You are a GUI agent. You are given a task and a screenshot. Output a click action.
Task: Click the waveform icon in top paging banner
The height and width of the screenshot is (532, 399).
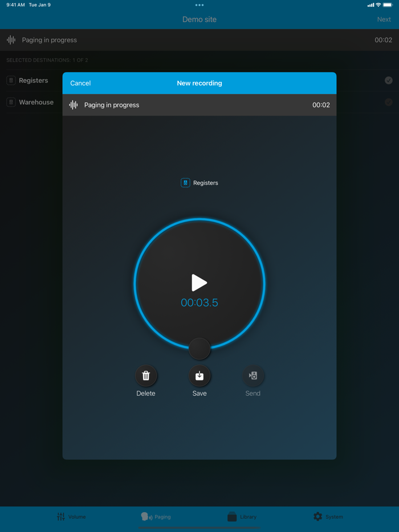pyautogui.click(x=11, y=40)
